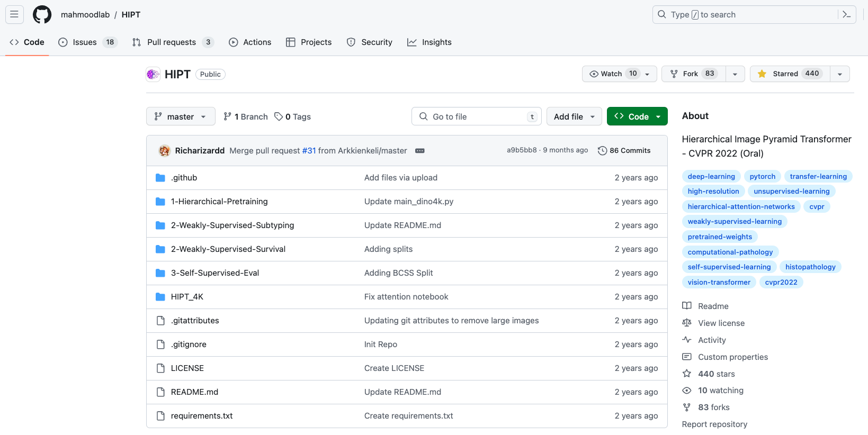Switch to the Security tab

(370, 42)
